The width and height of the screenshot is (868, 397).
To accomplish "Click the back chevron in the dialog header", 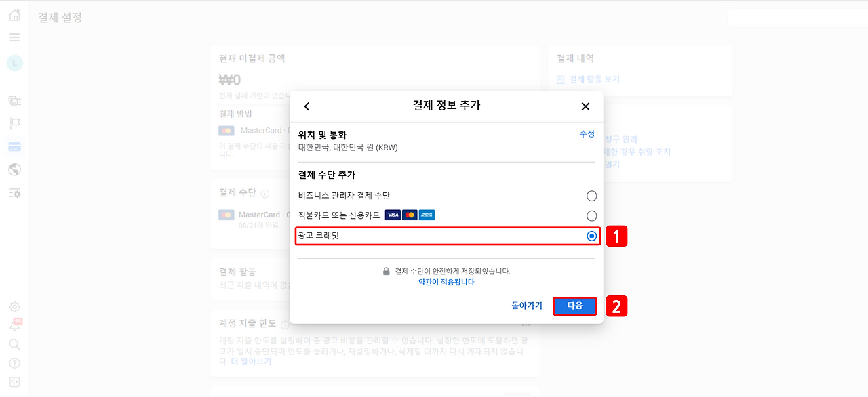I will [307, 106].
